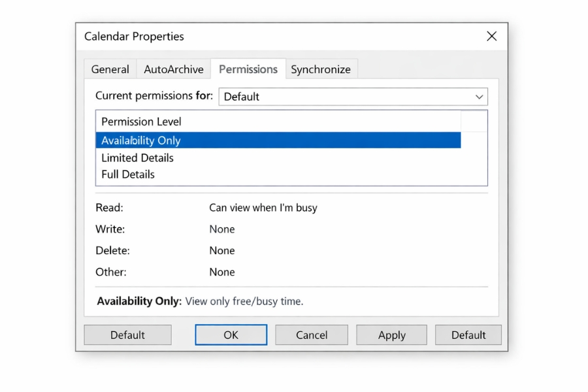
Task: Choose Limited Details in the permission list
Action: (x=137, y=157)
